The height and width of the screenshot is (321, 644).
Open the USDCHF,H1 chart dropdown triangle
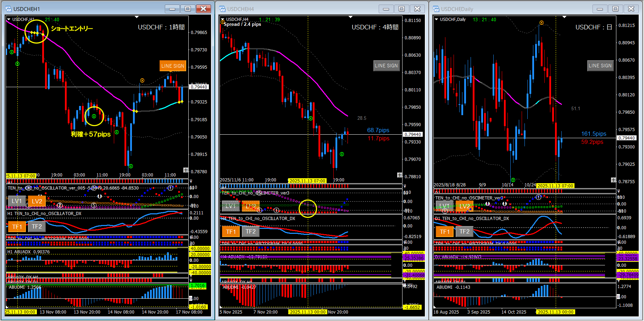click(x=9, y=19)
